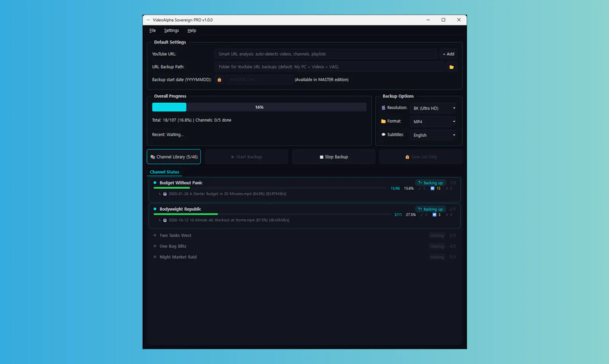The image size is (609, 364).
Task: Click the file icon before A Starter Budget video
Action: coord(165,194)
